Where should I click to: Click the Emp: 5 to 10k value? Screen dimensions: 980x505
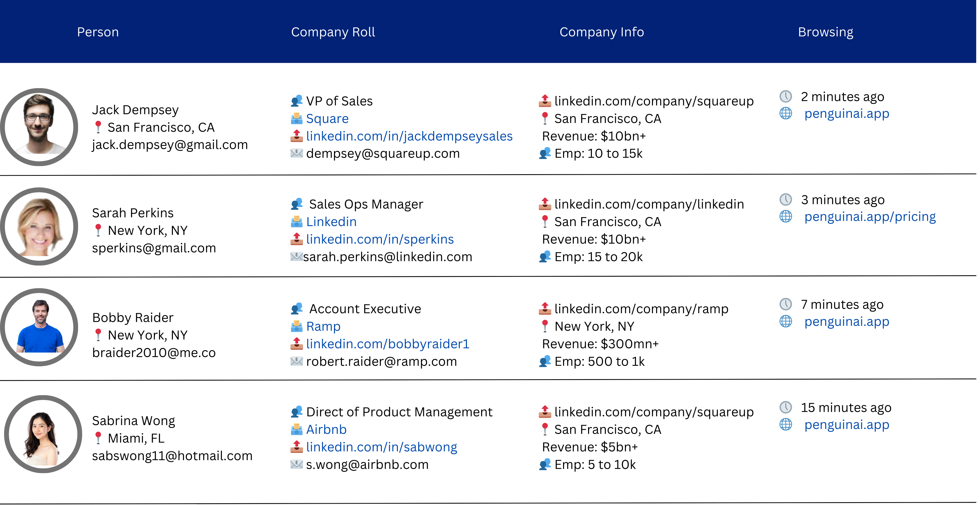[x=595, y=465]
